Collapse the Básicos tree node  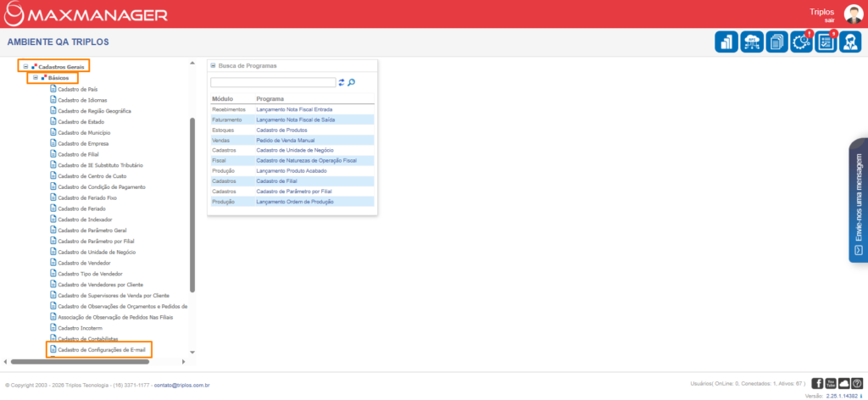[x=36, y=77]
